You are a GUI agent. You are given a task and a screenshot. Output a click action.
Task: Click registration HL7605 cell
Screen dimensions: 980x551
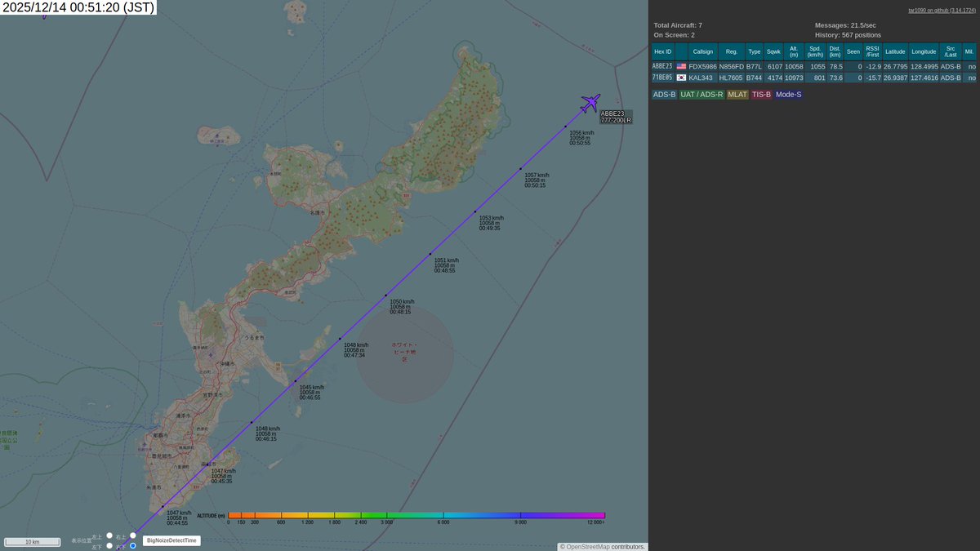coord(732,78)
